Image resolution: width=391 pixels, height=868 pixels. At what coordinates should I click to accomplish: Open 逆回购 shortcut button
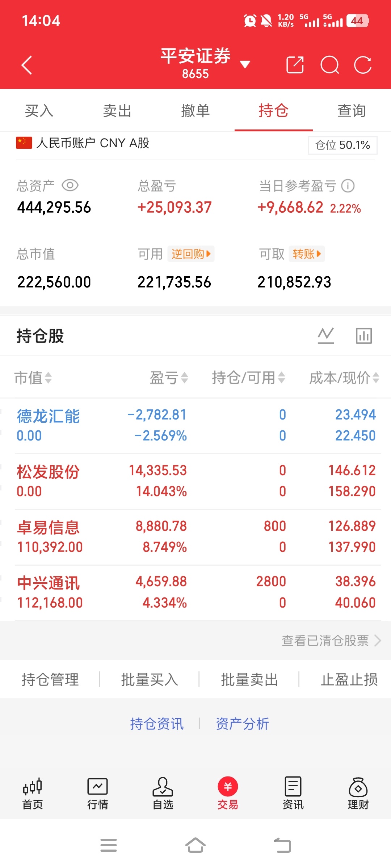(x=191, y=254)
